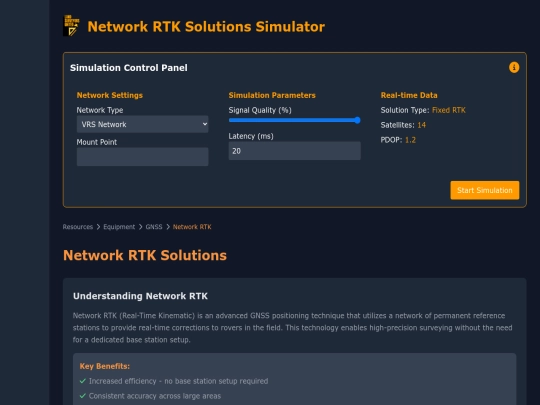Open the GNSS breadcrumb link
Screen dimensions: 540x405
click(154, 227)
